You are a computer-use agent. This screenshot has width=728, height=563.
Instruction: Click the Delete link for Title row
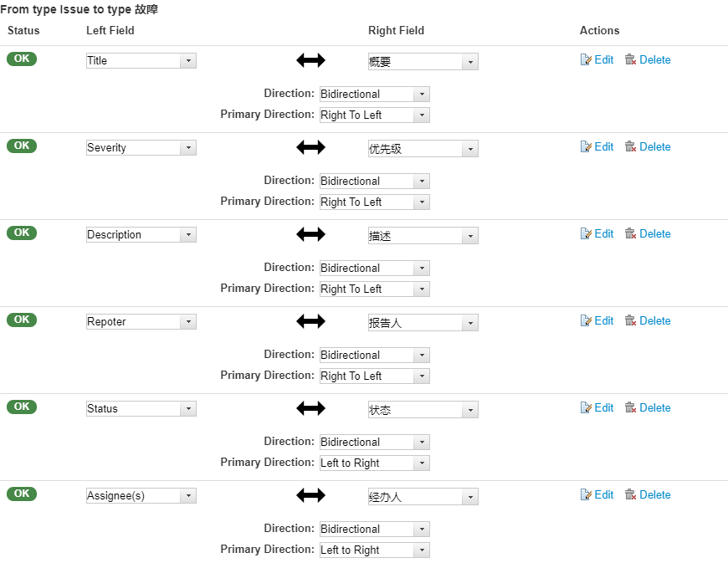point(654,60)
